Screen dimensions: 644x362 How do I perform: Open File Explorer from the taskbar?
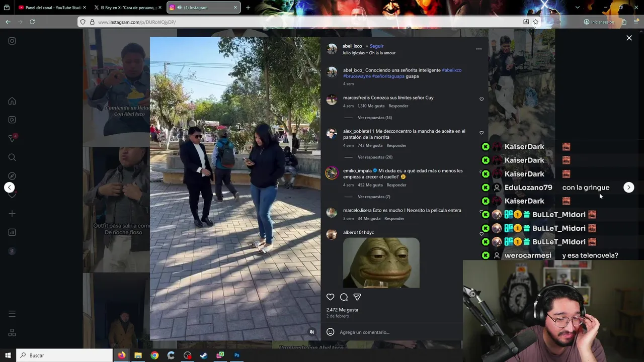click(138, 355)
